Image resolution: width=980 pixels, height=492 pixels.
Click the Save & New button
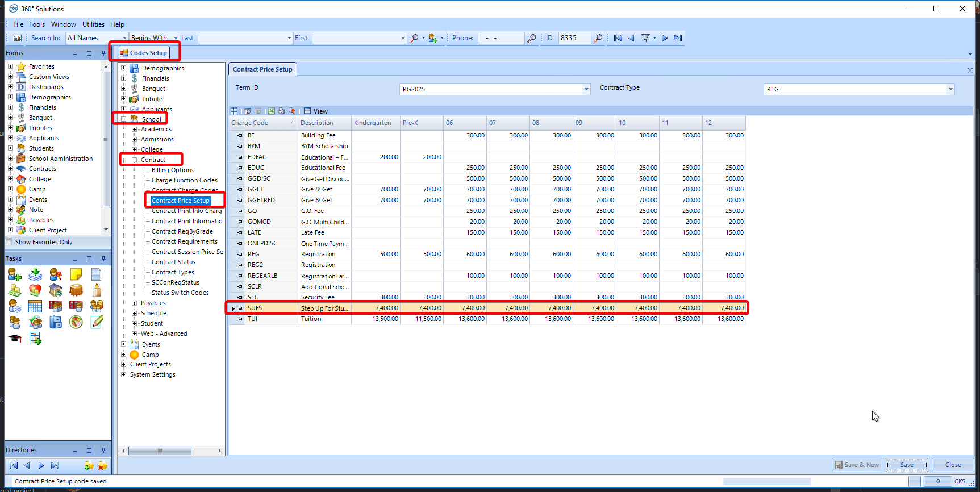tap(856, 465)
